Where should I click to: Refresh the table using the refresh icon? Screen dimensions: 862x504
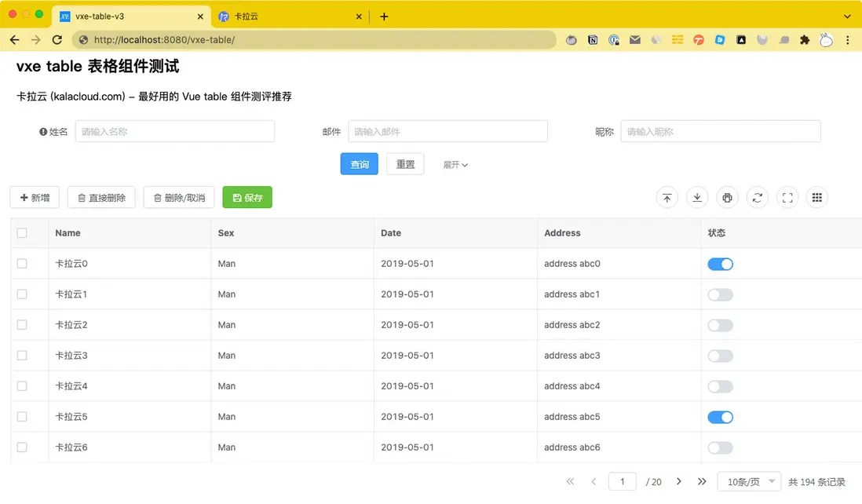(x=756, y=197)
